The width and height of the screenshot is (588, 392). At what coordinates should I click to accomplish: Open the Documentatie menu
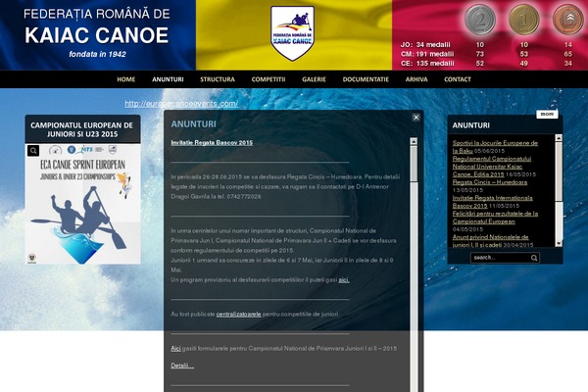point(366,79)
